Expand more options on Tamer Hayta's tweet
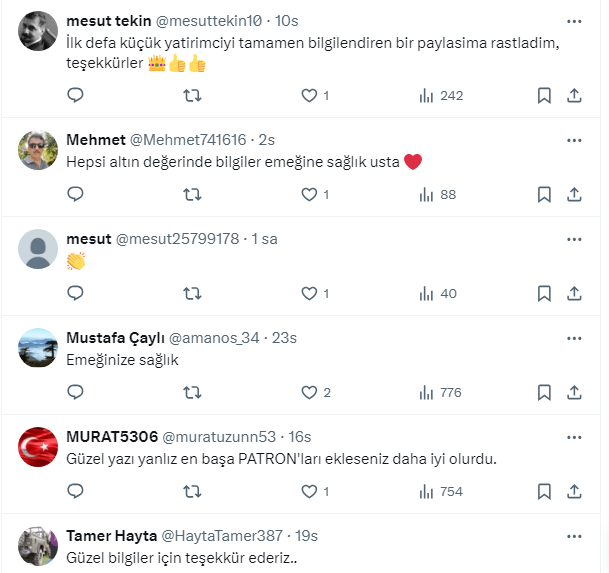This screenshot has height=573, width=609. pyautogui.click(x=574, y=535)
